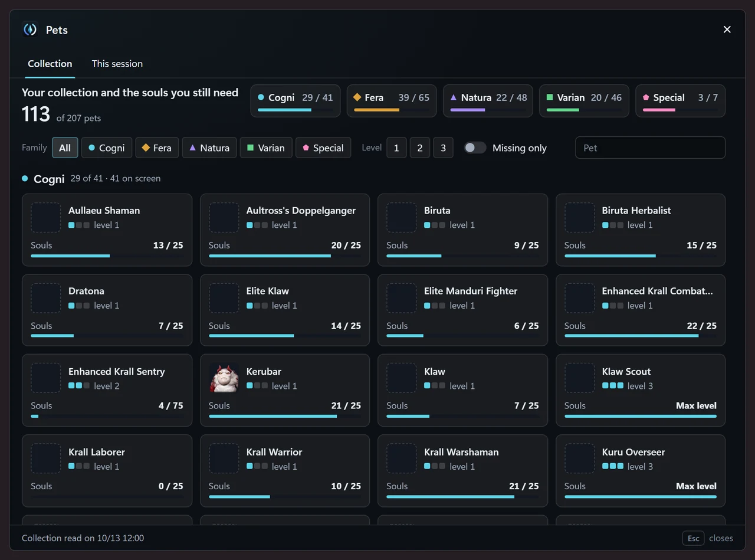Screen dimensions: 755x560
Task: Filter family by Varian
Action: 266,148
